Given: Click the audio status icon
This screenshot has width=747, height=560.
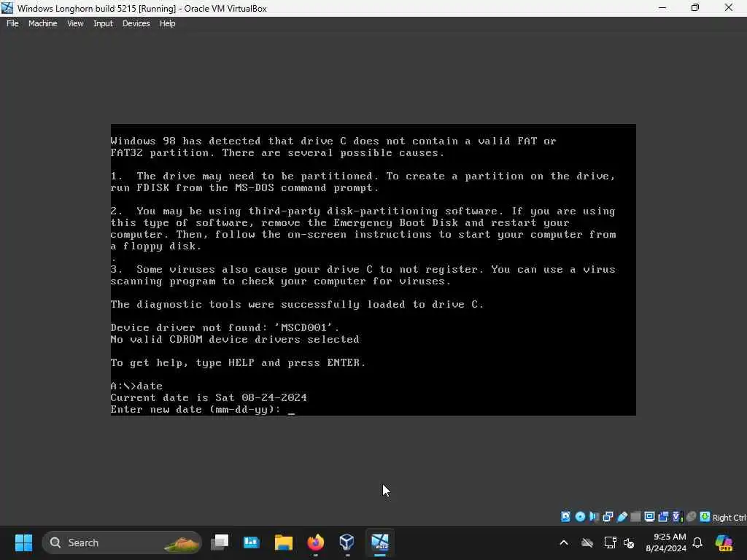Looking at the screenshot, I should pyautogui.click(x=594, y=517).
